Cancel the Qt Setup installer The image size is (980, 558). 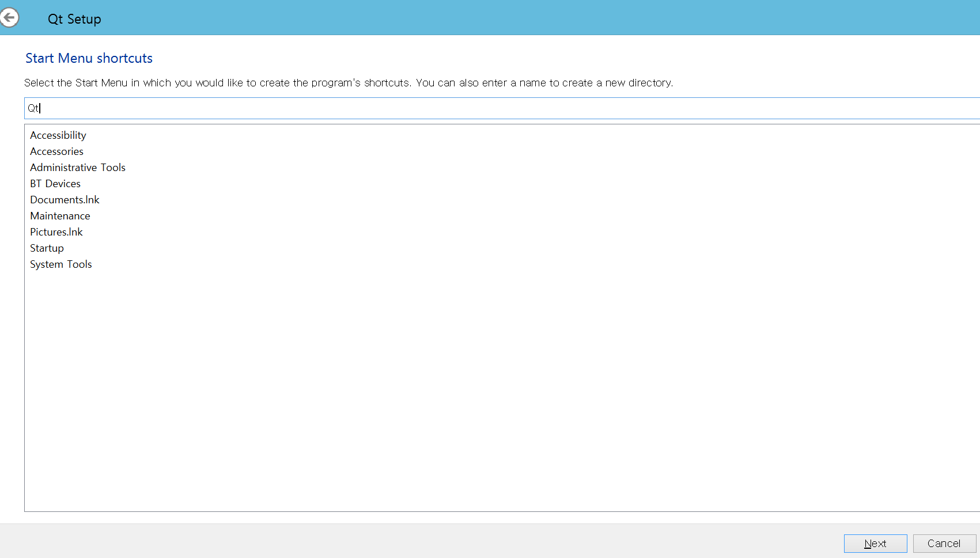(x=944, y=544)
